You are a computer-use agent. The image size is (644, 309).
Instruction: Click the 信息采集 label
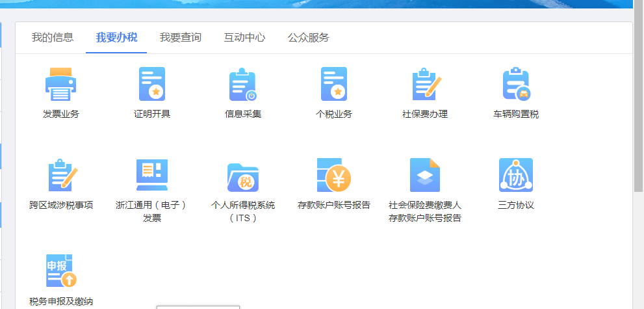[x=243, y=114]
